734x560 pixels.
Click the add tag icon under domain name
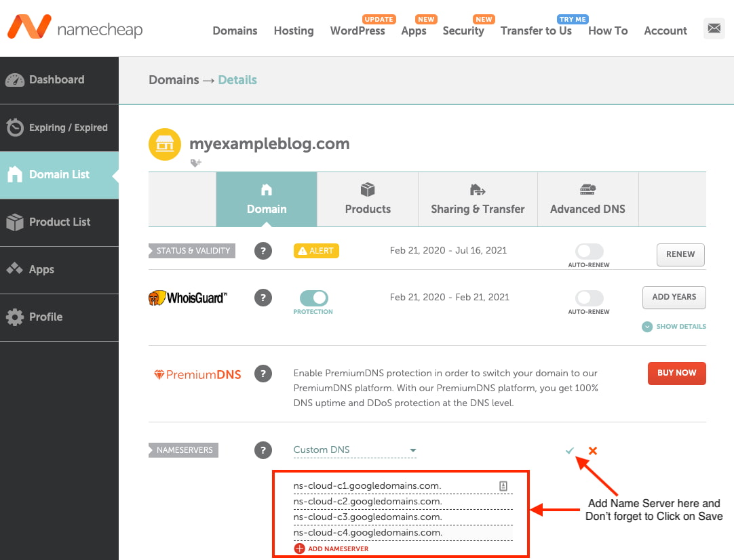coord(195,163)
